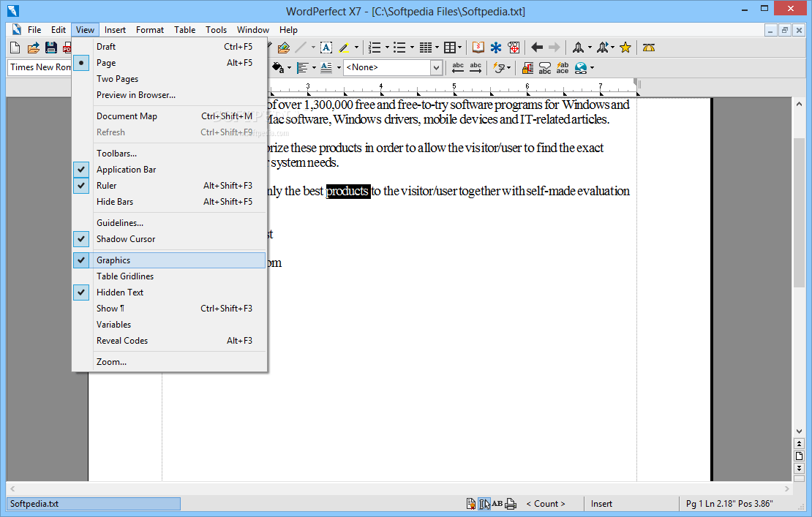Image resolution: width=812 pixels, height=517 pixels.
Task: Uncheck Graphics in the View menu
Action: [x=113, y=260]
